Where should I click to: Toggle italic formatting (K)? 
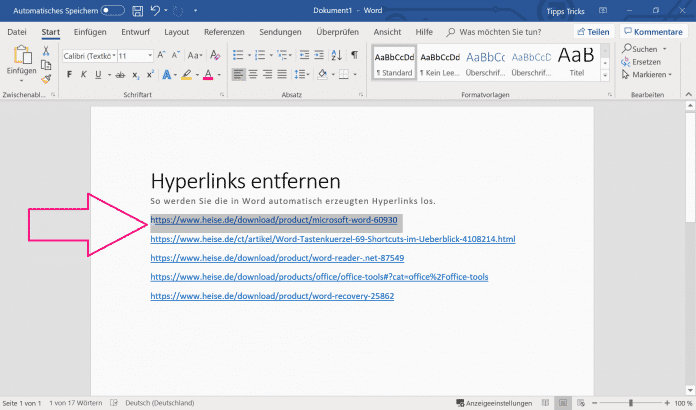pyautogui.click(x=85, y=75)
